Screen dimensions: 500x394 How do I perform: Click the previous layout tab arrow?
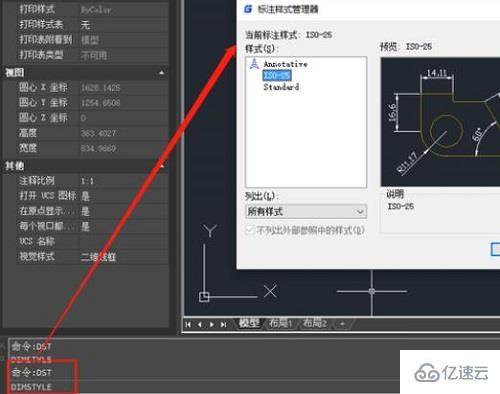pos(200,324)
